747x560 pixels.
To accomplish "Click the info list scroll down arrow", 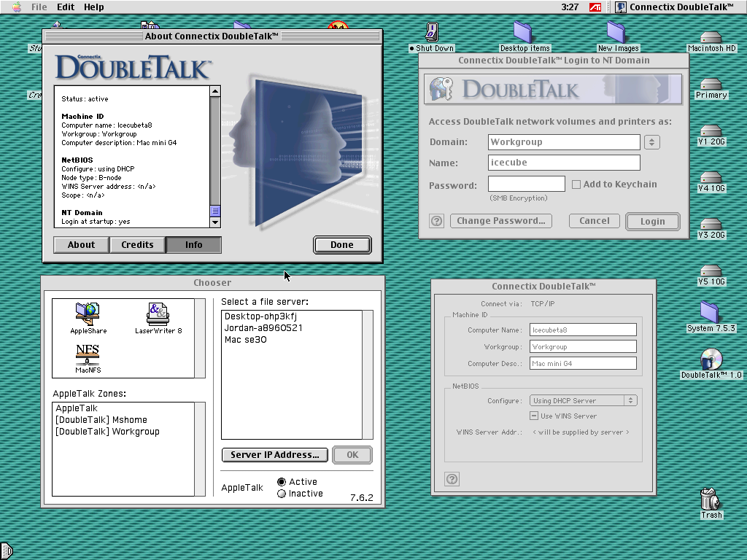I will [215, 222].
